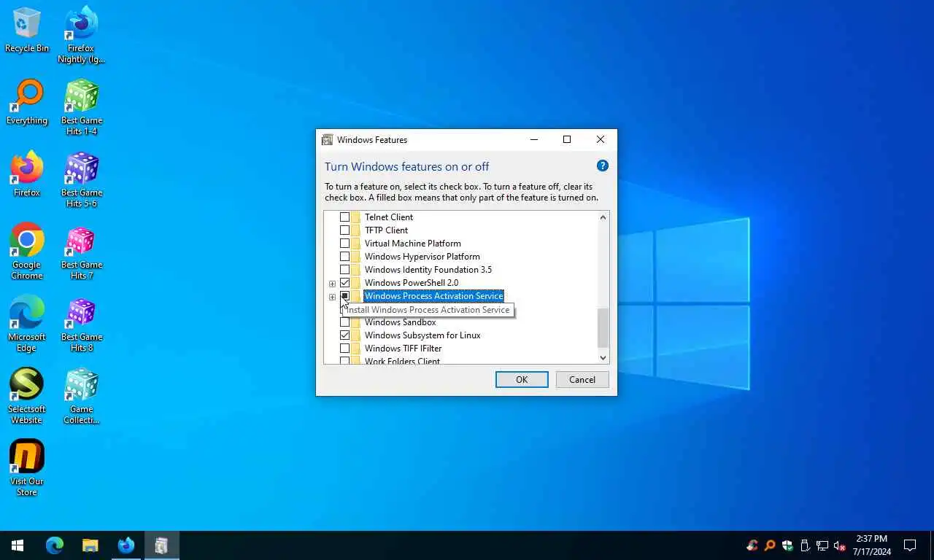Click the Everything tray icon
Viewport: 934px width, 560px height.
tap(770, 545)
